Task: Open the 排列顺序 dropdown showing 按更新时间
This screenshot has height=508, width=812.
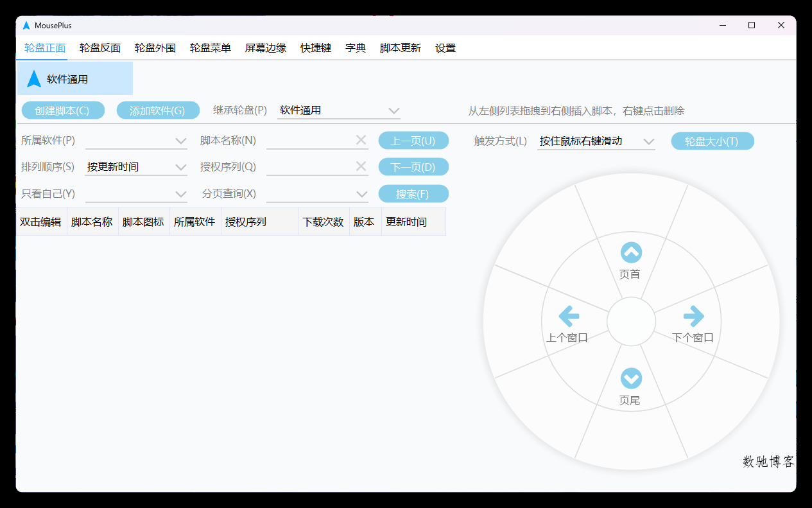Action: pyautogui.click(x=136, y=167)
